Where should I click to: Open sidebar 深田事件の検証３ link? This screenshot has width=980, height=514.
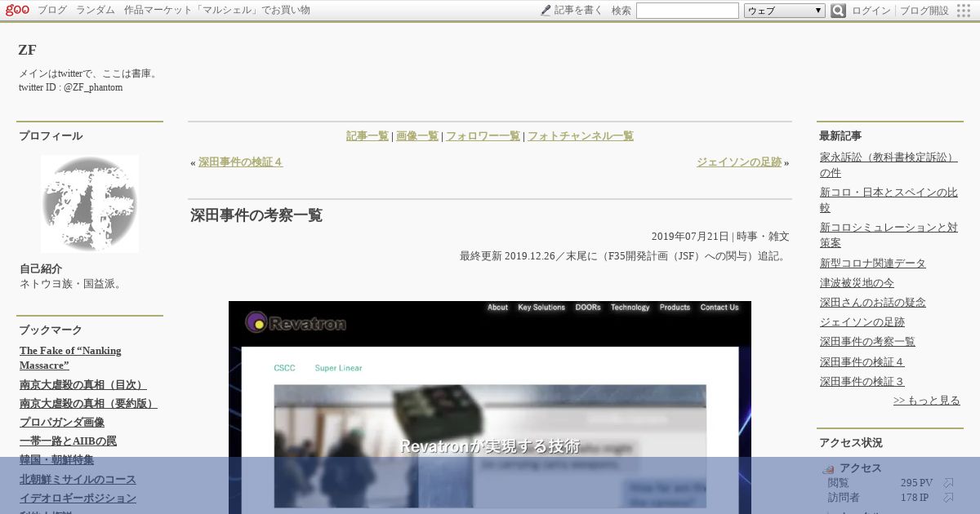862,381
